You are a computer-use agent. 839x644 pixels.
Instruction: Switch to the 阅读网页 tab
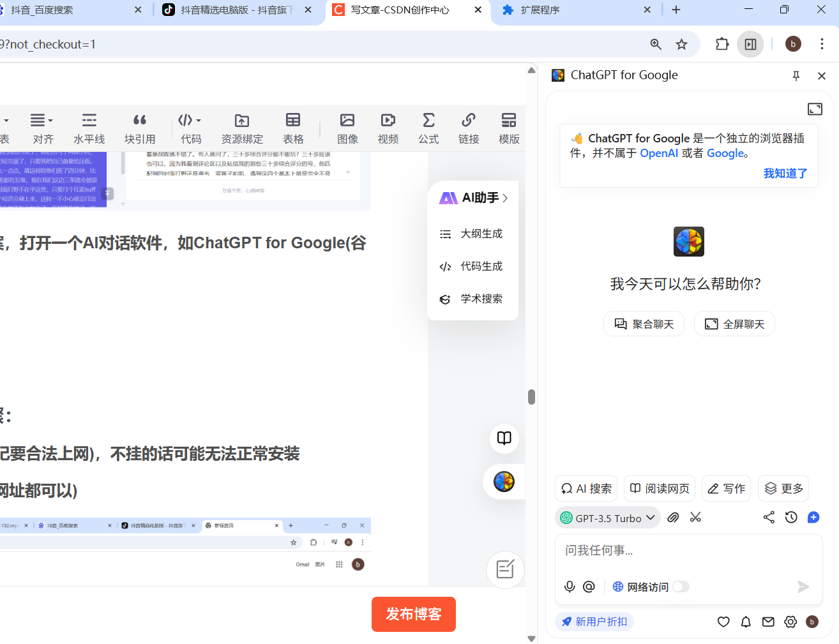(x=660, y=488)
